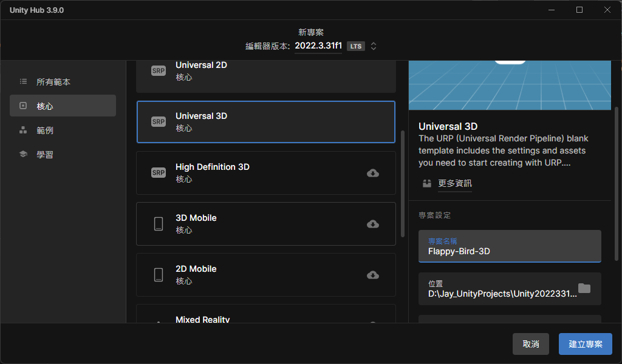Open the 所有範本 category
Viewport: 622px width, 364px height.
[63, 81]
